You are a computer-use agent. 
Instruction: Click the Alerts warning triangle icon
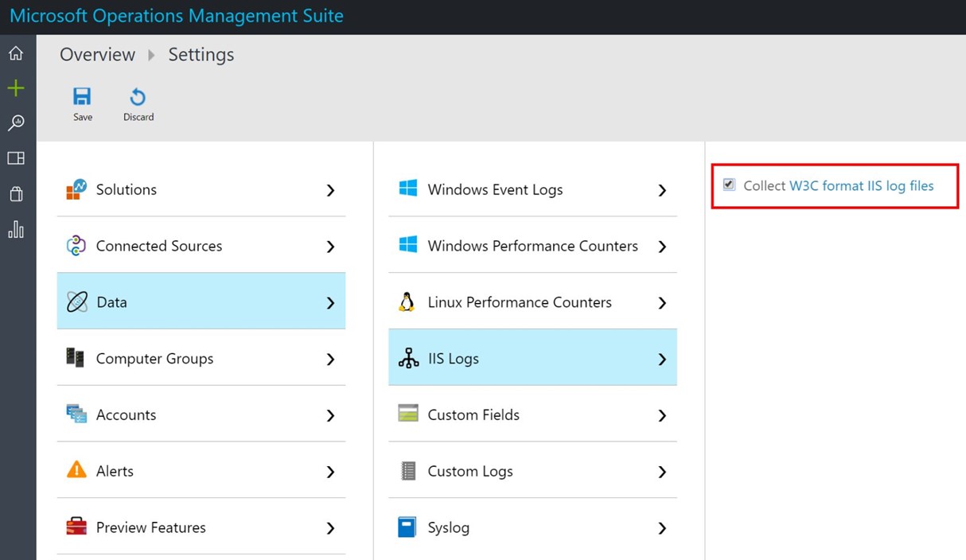(76, 470)
